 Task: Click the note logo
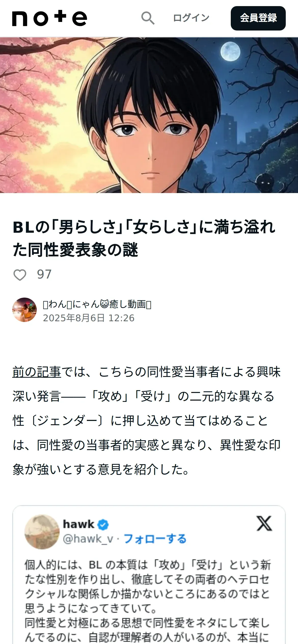pos(50,18)
